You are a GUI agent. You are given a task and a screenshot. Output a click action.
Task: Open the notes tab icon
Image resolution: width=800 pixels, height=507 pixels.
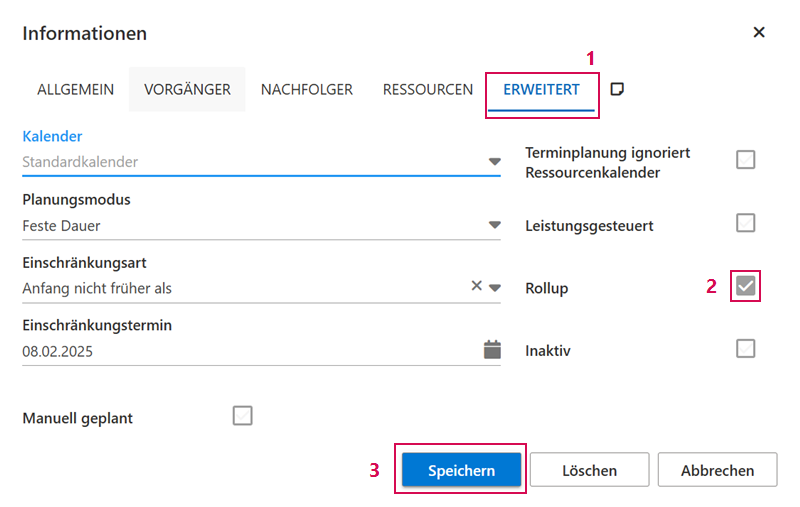(x=618, y=89)
